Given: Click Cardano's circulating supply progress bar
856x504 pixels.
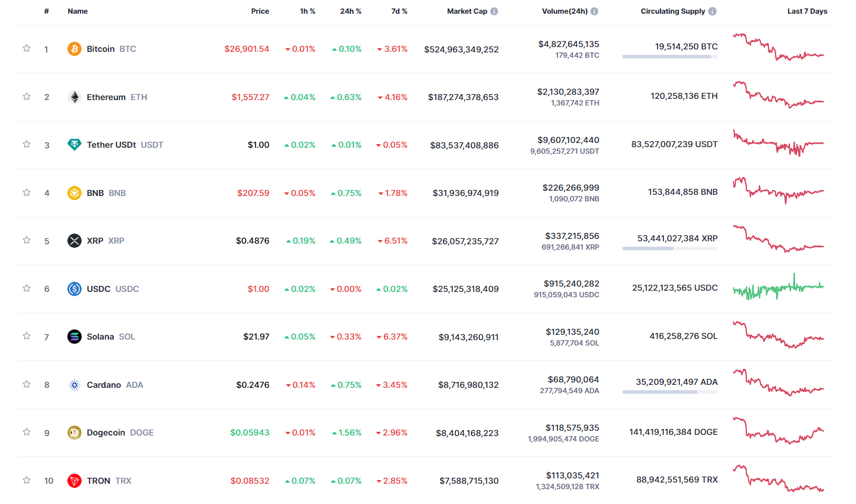Looking at the screenshot, I should [670, 392].
